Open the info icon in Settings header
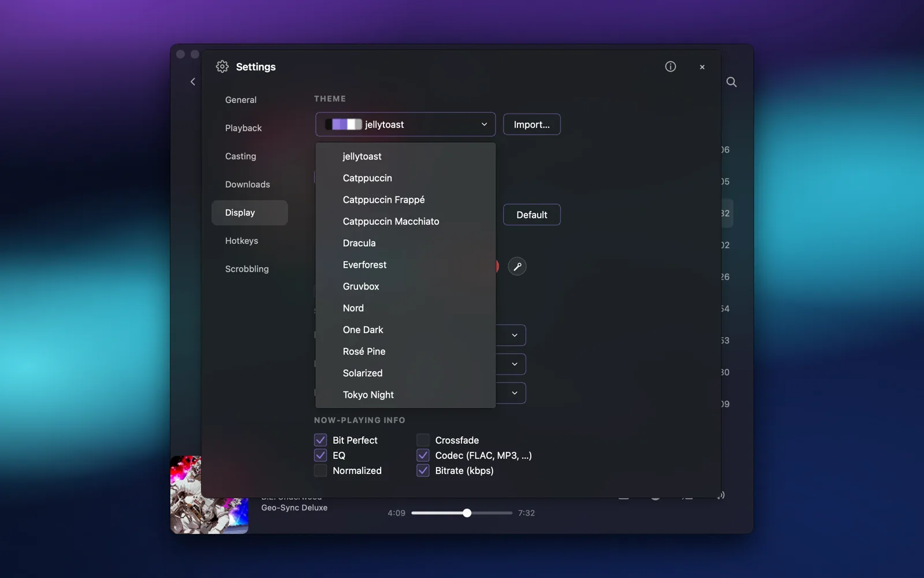 tap(670, 66)
